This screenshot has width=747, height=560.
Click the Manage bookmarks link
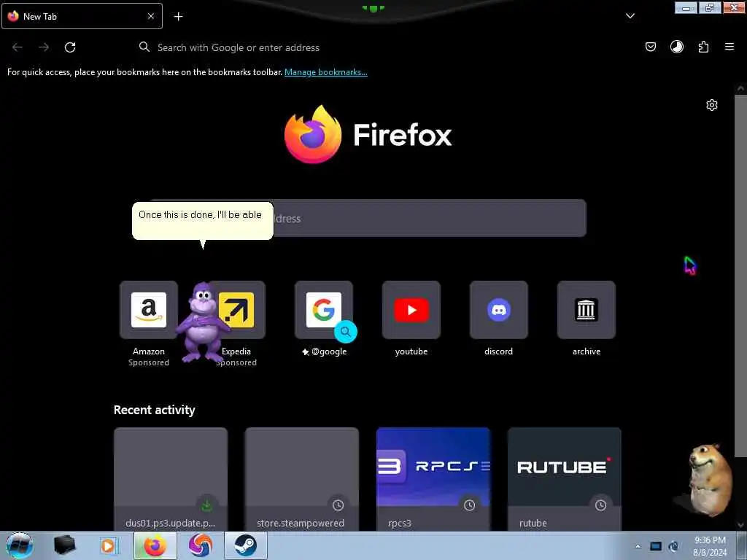click(x=326, y=72)
